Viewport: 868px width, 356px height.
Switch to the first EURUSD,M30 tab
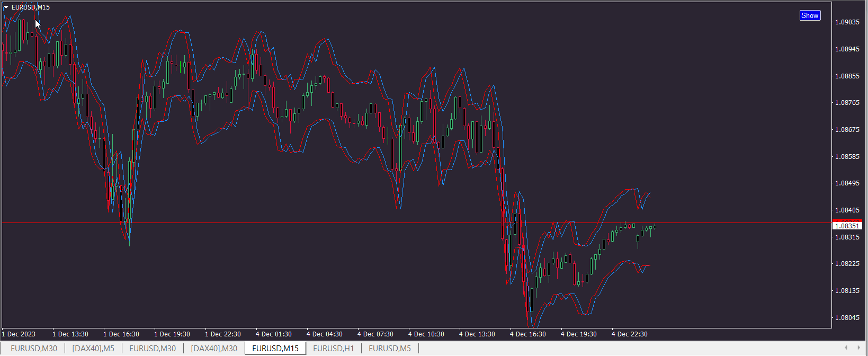coord(34,348)
